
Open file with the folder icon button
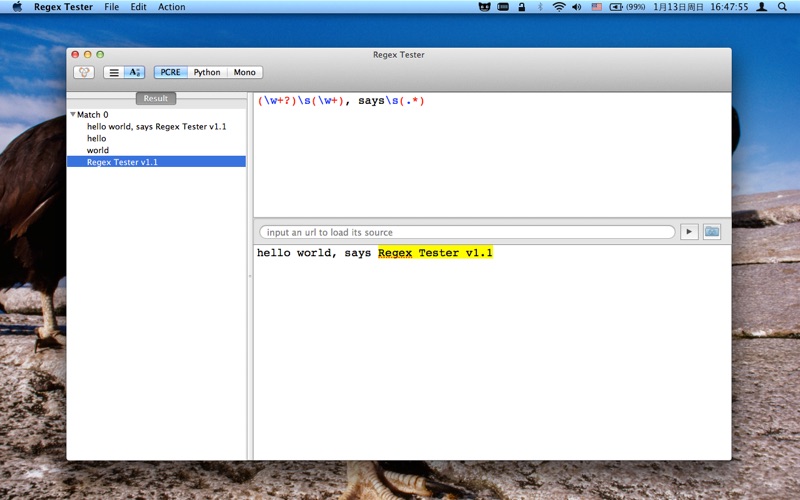click(x=712, y=232)
